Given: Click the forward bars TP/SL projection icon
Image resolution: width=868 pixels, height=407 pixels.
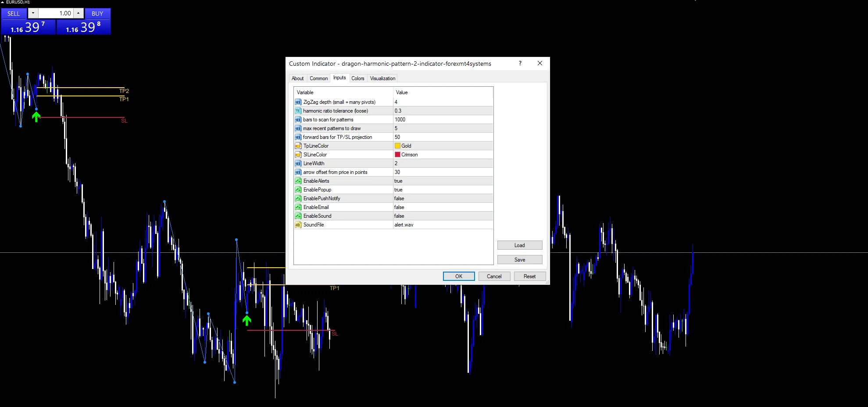Looking at the screenshot, I should pyautogui.click(x=298, y=137).
